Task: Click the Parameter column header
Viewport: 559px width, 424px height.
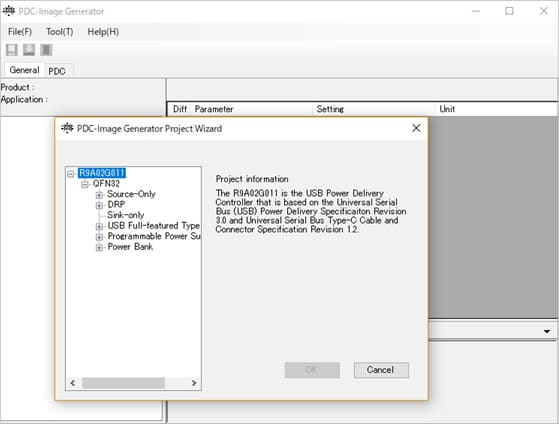Action: click(252, 109)
